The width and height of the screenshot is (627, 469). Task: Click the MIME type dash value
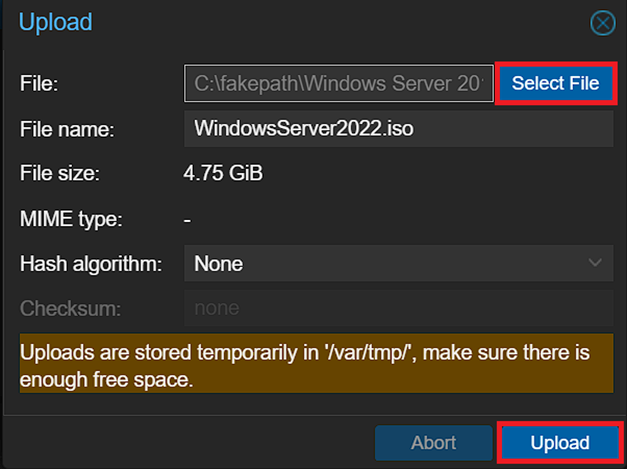(x=188, y=219)
